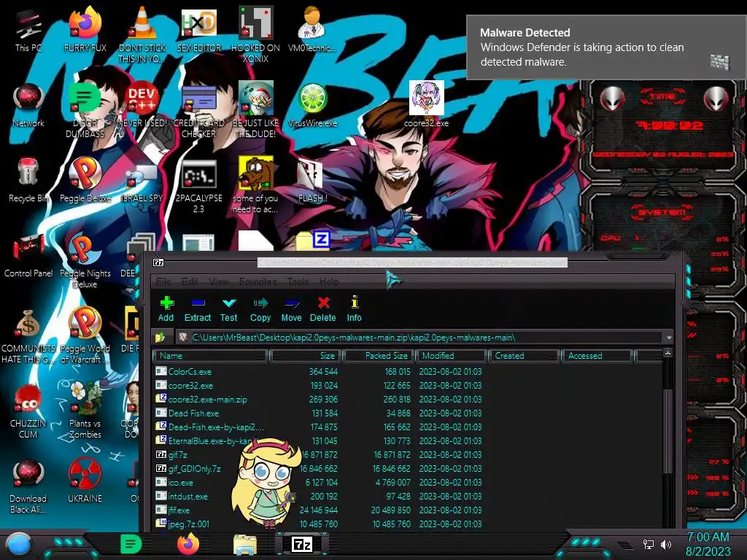This screenshot has height=560, width=747.
Task: Open the VLC cone desktop icon
Action: point(142,34)
